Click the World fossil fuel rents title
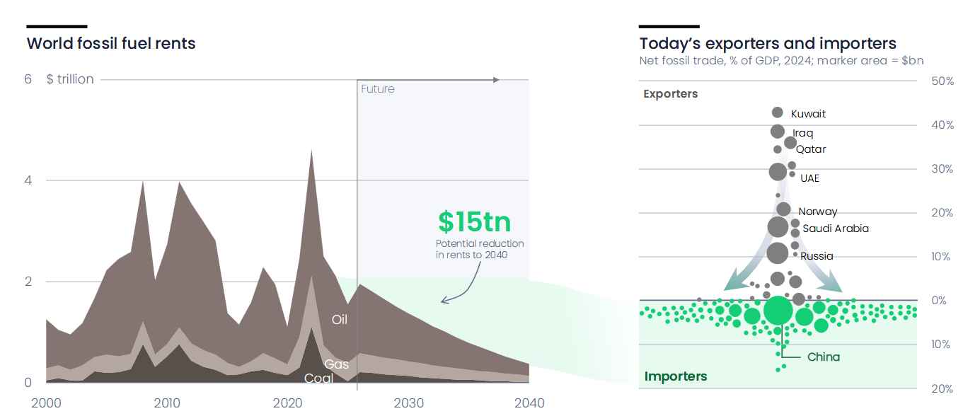 coord(111,43)
